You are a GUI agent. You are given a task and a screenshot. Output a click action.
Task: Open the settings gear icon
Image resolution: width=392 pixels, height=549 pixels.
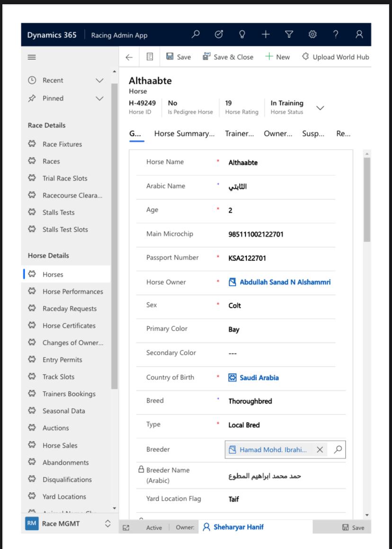click(312, 35)
